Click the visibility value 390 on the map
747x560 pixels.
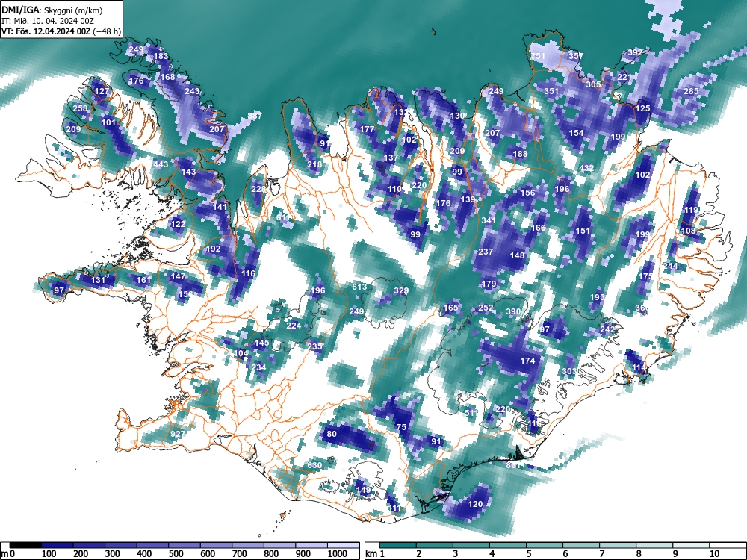pyautogui.click(x=513, y=311)
